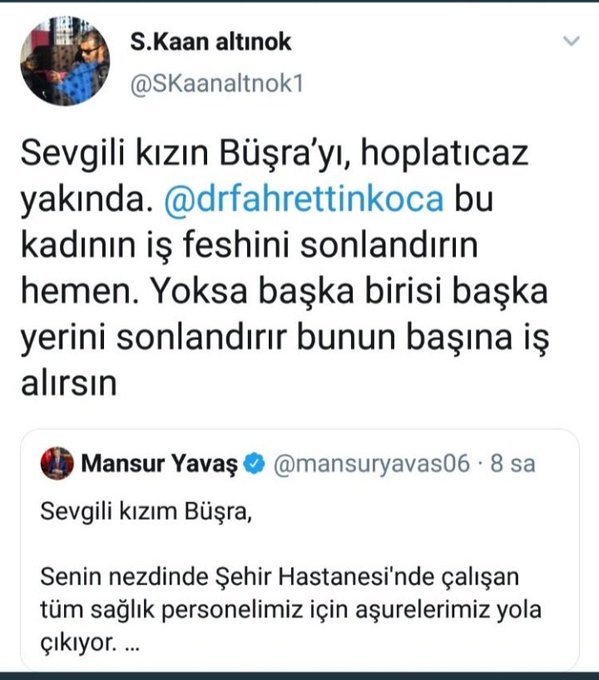Click the 8 sa timestamp
Screen dimensions: 599x680
[x=513, y=463]
